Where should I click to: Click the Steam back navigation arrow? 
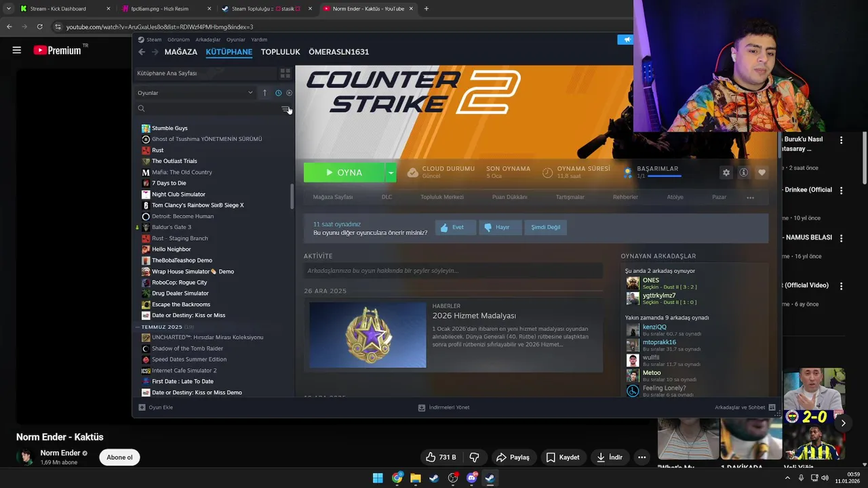142,52
